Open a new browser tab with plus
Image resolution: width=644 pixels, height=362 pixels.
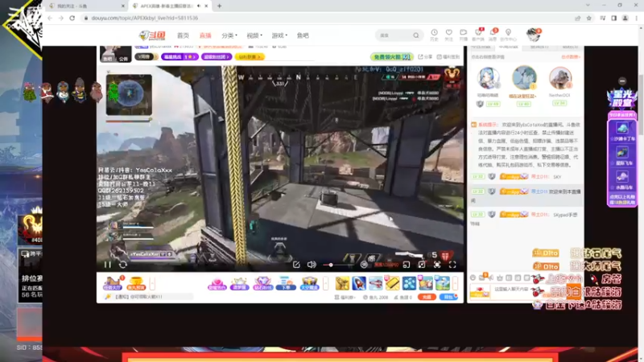(x=219, y=6)
